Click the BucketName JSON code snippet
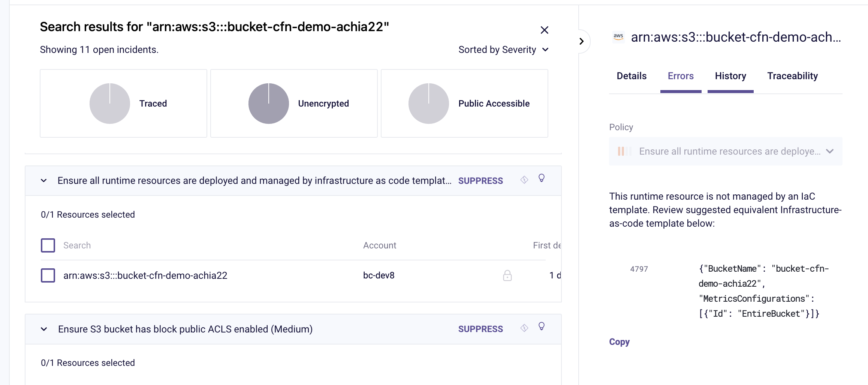The image size is (868, 385). pos(764,291)
